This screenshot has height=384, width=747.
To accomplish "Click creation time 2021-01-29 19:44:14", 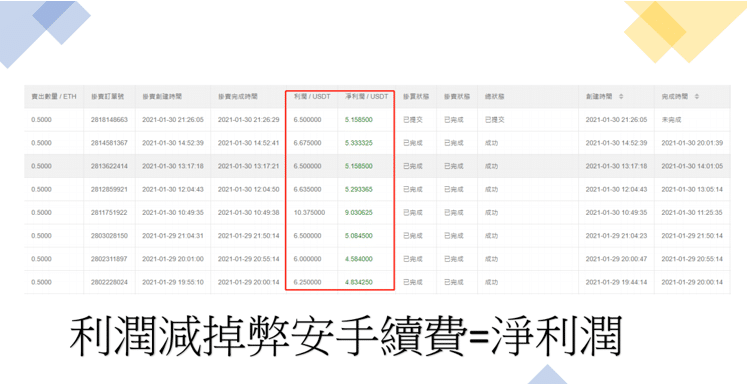I will (616, 283).
